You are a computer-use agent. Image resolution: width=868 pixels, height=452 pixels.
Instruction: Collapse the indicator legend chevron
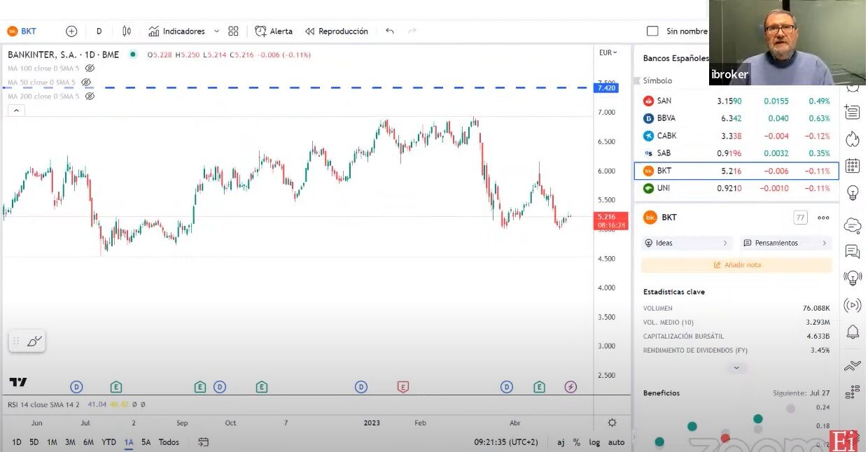tap(16, 111)
